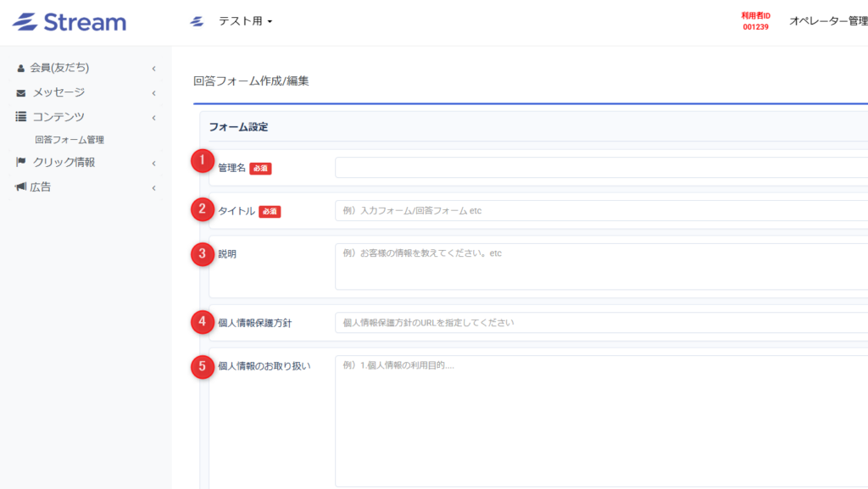Expand the 広告 menu chevron
This screenshot has height=489, width=868.
154,188
